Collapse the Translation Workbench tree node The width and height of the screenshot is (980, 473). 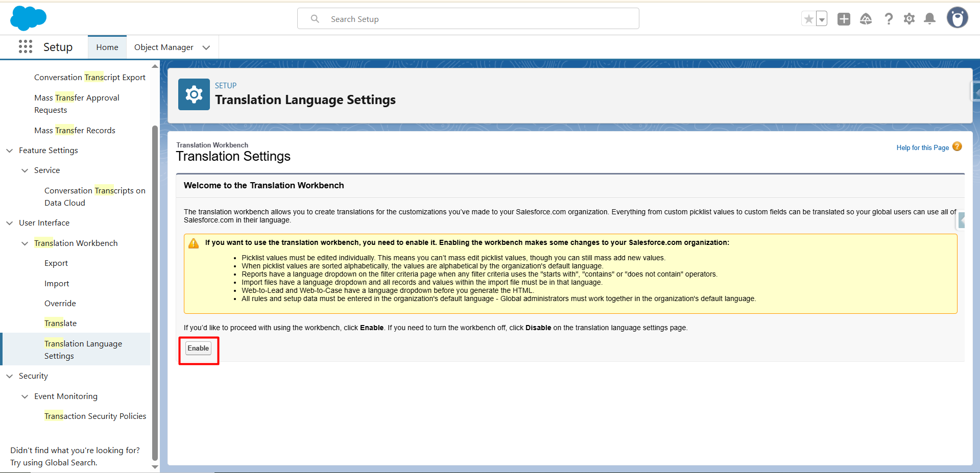tap(25, 243)
